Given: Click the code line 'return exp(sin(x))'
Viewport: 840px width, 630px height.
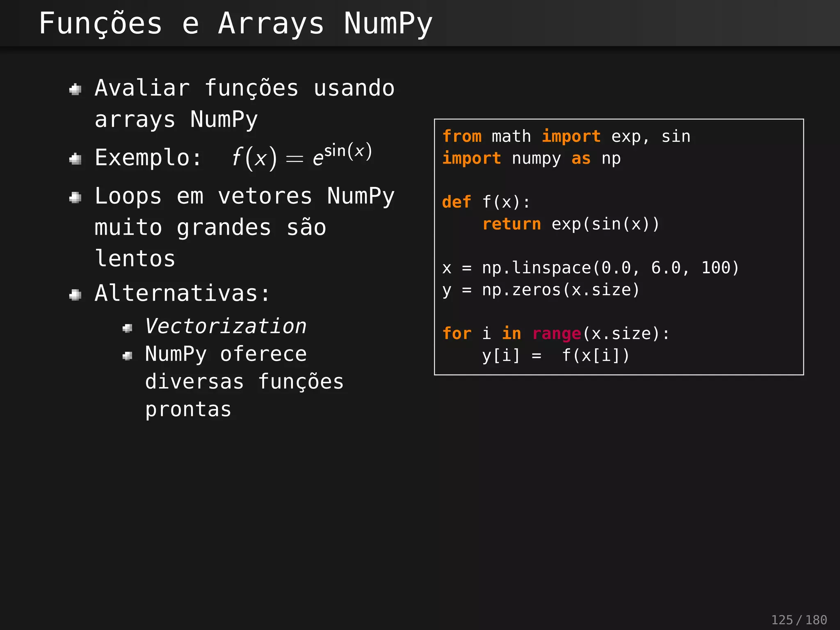Looking at the screenshot, I should (571, 224).
